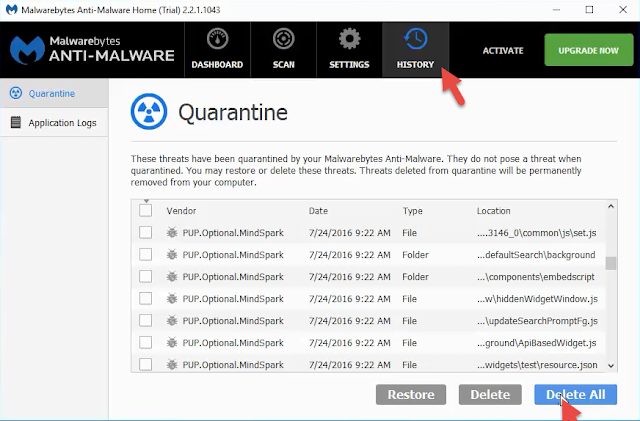This screenshot has width=640, height=421.
Task: Select the row located at ...ground\ApiBasedWidget.js
Action: click(368, 343)
